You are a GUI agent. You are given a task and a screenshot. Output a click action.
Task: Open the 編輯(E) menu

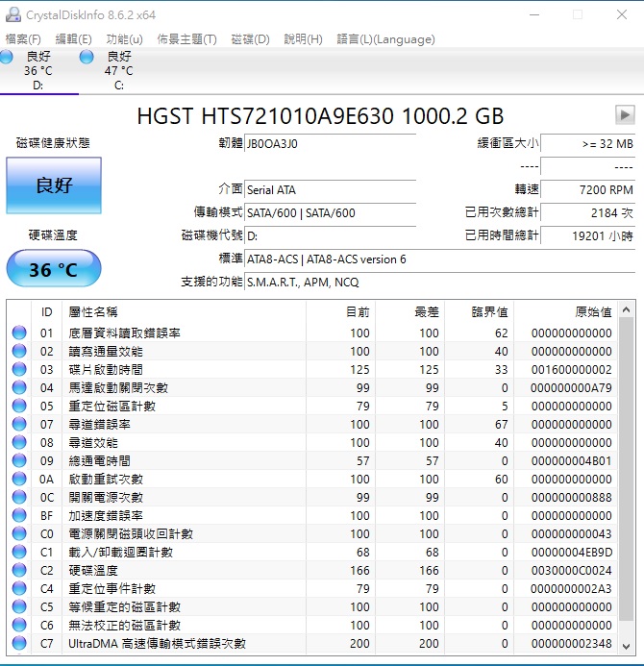click(x=73, y=39)
